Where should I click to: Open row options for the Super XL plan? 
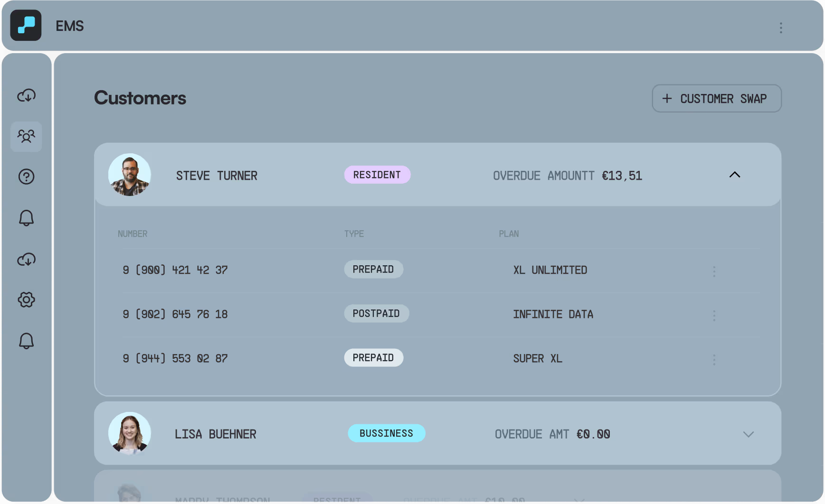click(x=714, y=359)
